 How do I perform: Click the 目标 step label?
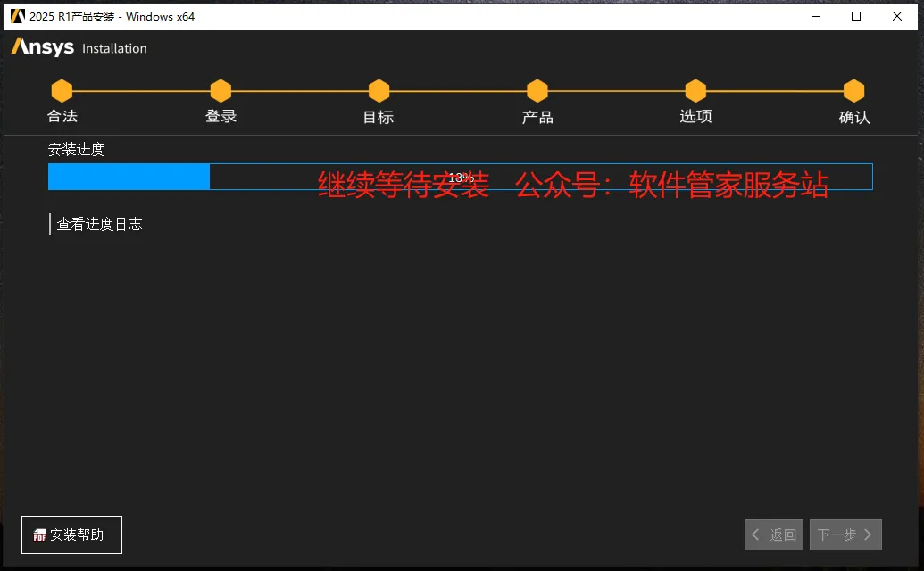[x=379, y=117]
